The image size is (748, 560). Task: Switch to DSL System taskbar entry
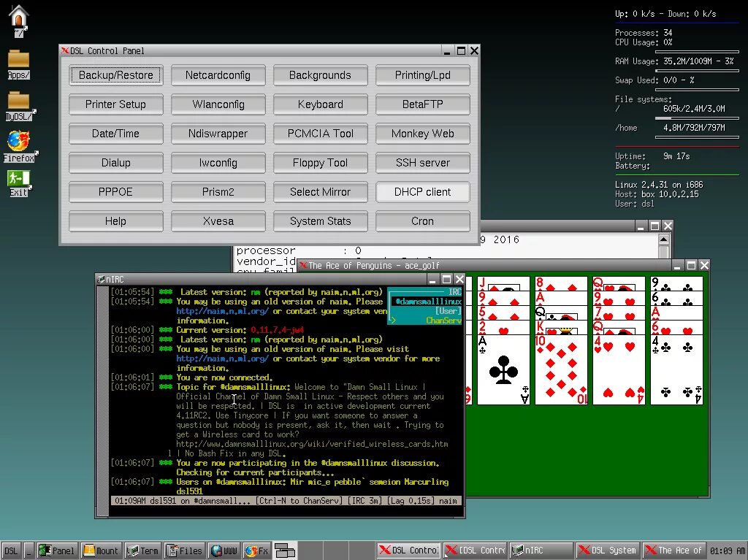coord(607,551)
